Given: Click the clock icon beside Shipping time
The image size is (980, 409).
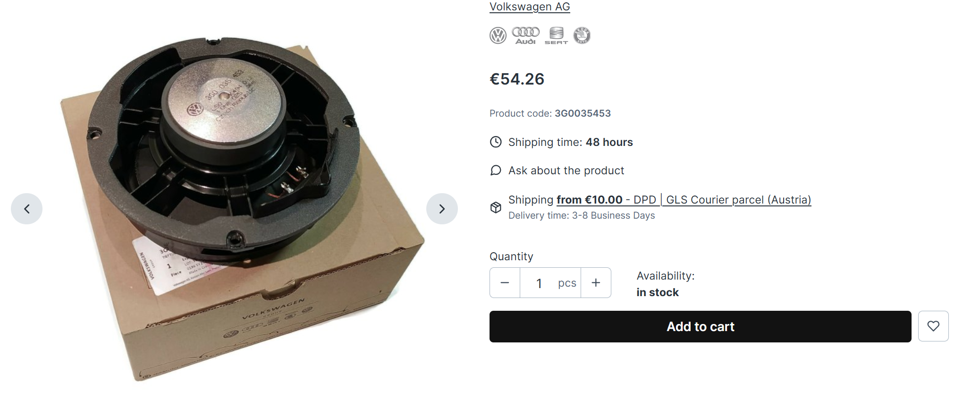Looking at the screenshot, I should [x=496, y=142].
